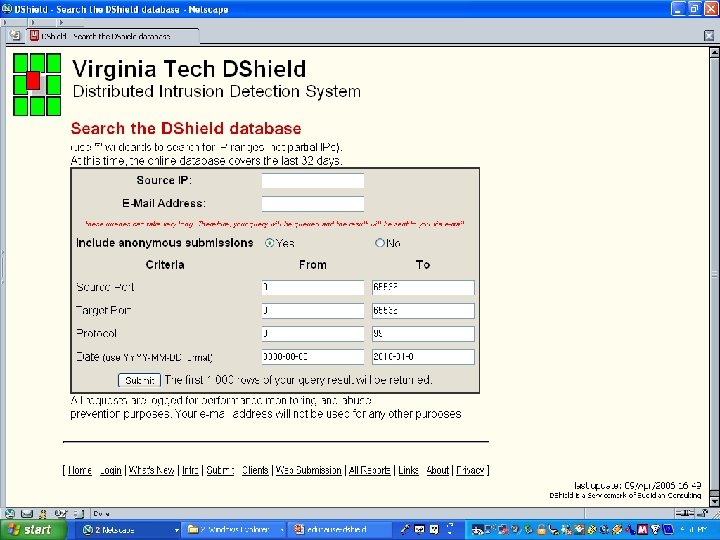
Task: Submit the search form
Action: pos(139,380)
